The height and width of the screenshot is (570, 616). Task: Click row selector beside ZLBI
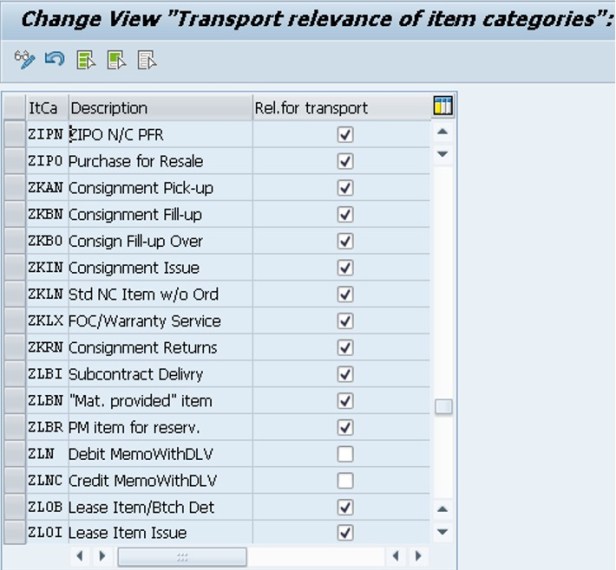(x=14, y=374)
